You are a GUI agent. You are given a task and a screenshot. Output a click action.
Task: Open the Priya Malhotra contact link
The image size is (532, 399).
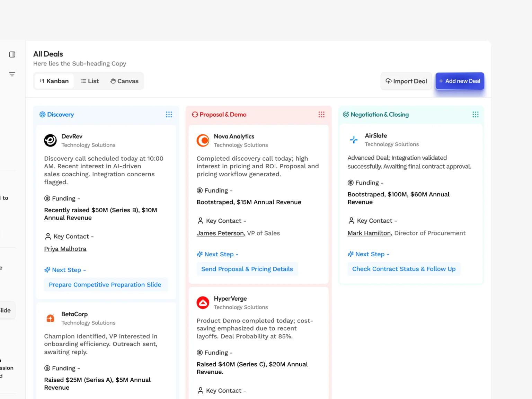[65, 249]
